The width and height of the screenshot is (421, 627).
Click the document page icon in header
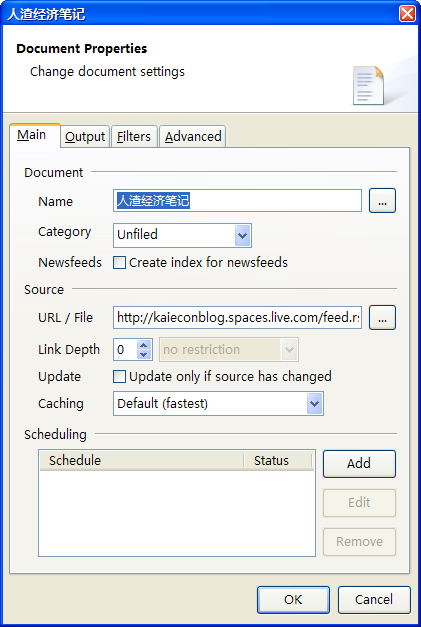[x=368, y=86]
